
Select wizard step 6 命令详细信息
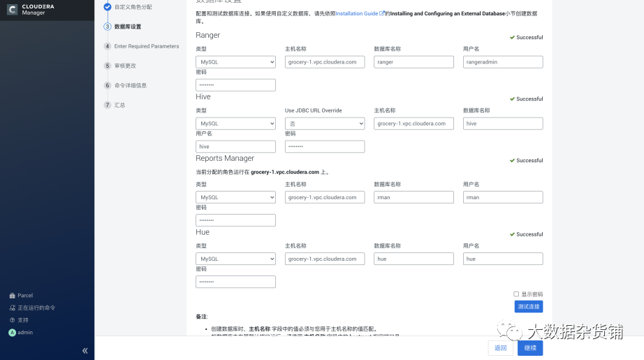point(125,85)
